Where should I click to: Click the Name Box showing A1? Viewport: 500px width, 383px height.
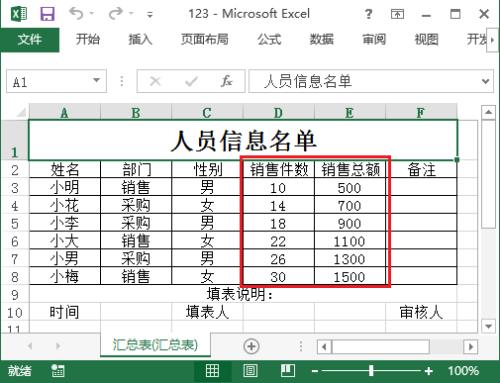point(48,81)
